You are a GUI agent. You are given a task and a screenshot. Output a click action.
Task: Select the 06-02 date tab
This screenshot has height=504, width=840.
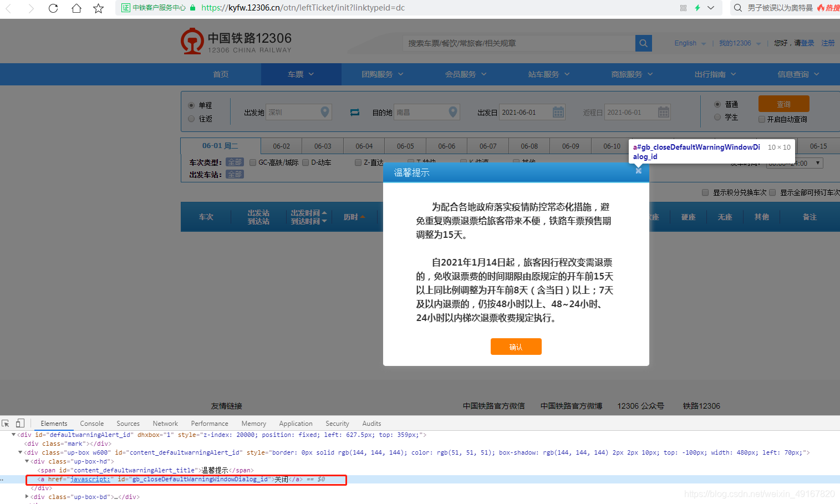pyautogui.click(x=282, y=146)
